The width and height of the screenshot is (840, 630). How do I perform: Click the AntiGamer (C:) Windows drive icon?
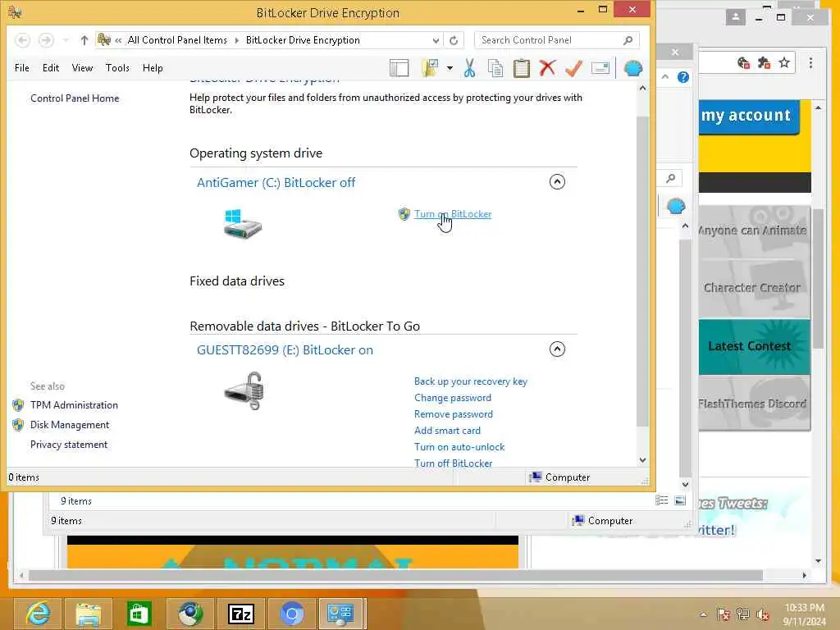pos(242,223)
